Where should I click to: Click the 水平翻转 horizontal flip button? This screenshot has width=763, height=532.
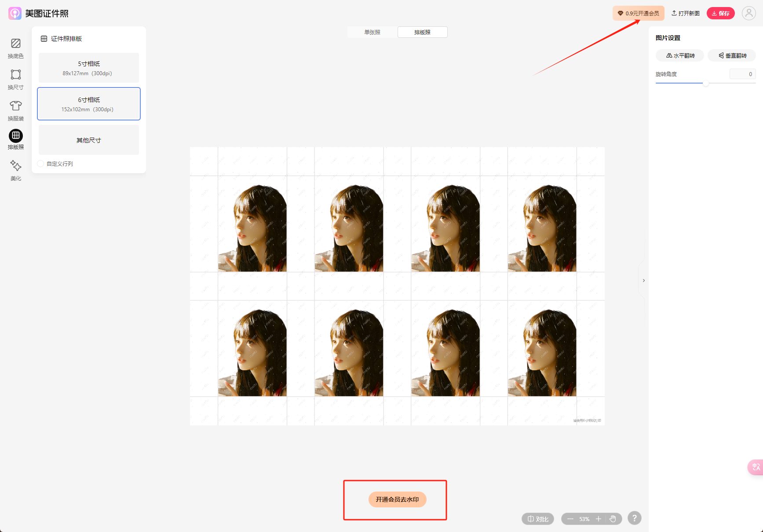pos(680,55)
